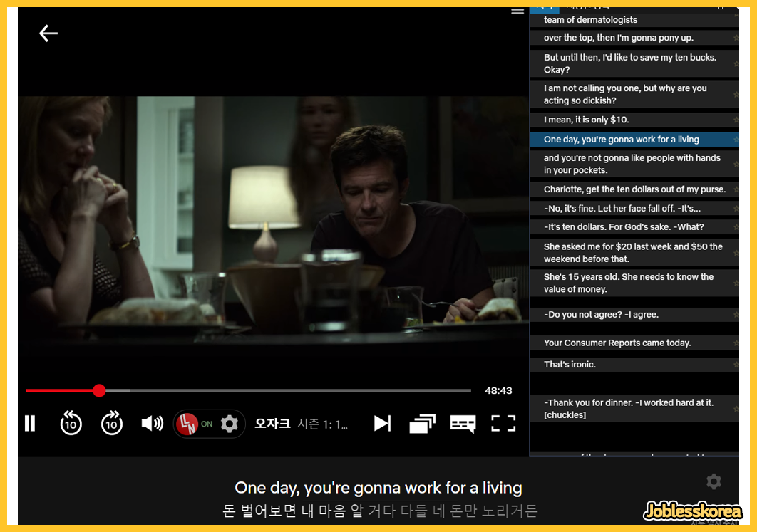757x532 pixels.
Task: Jump to "-No, it's fine. Let her face fall off"
Action: coord(634,209)
